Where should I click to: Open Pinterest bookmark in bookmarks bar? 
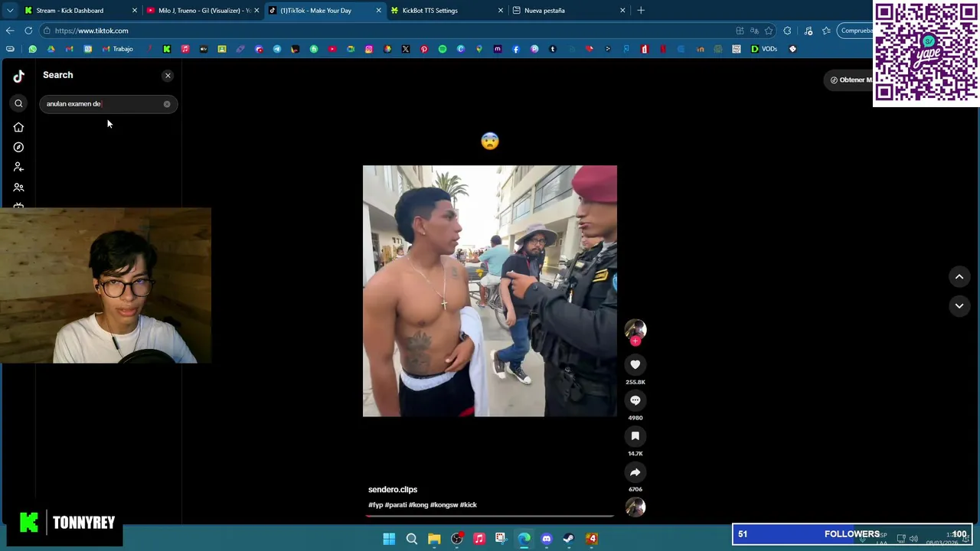click(424, 49)
